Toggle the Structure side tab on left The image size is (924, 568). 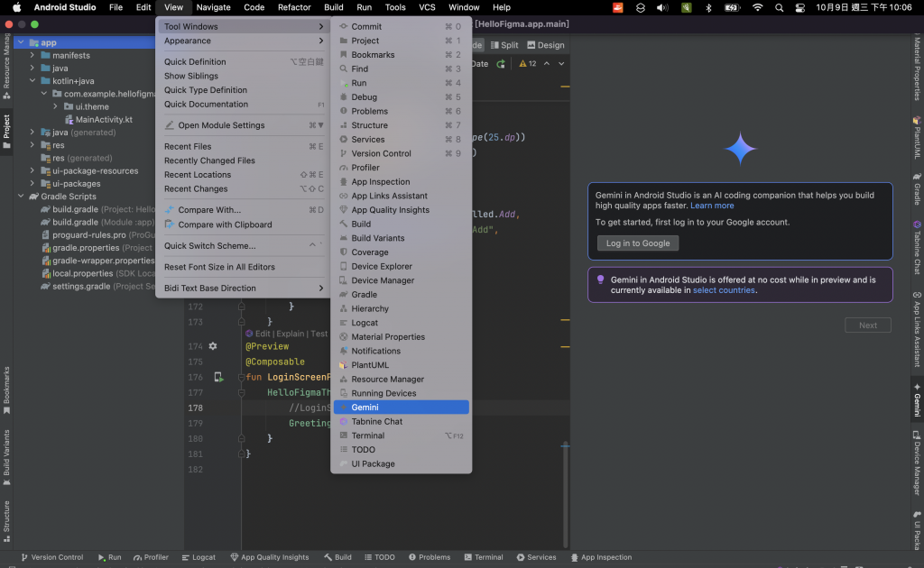(x=6, y=521)
